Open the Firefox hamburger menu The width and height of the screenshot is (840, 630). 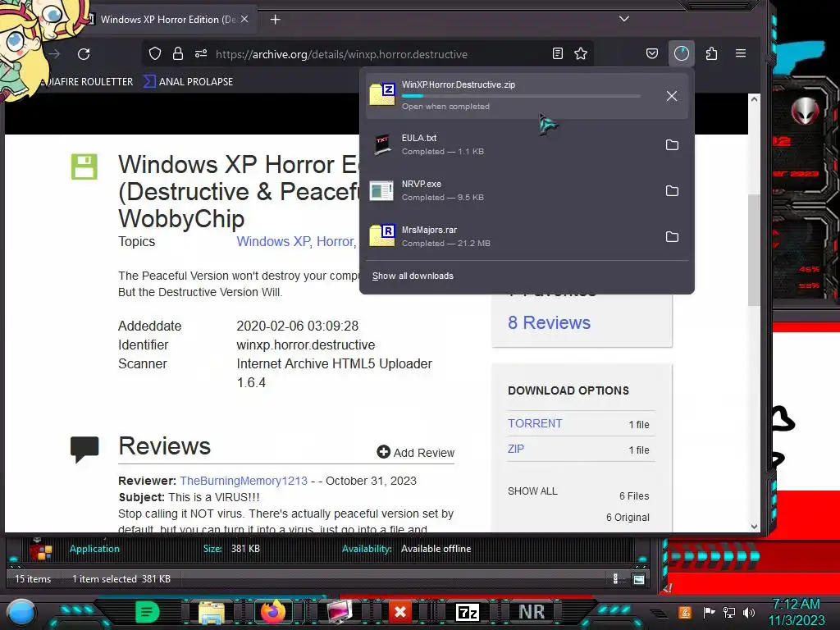741,53
